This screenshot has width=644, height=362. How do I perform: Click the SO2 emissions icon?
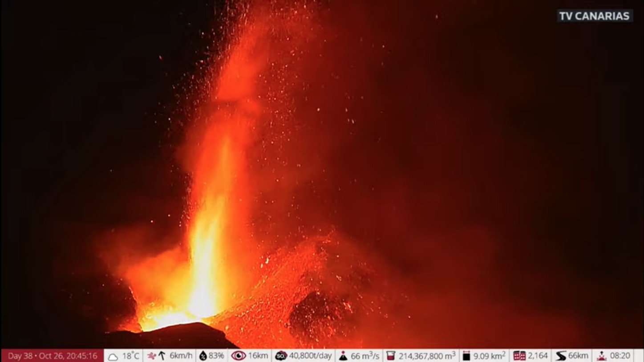click(x=281, y=356)
